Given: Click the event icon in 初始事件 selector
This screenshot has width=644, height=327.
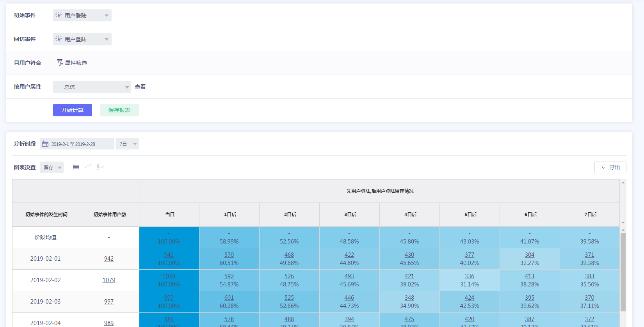Looking at the screenshot, I should 59,15.
